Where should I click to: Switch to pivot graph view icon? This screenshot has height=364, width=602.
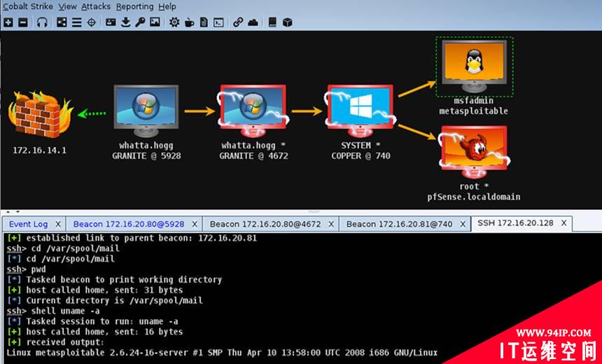62,22
